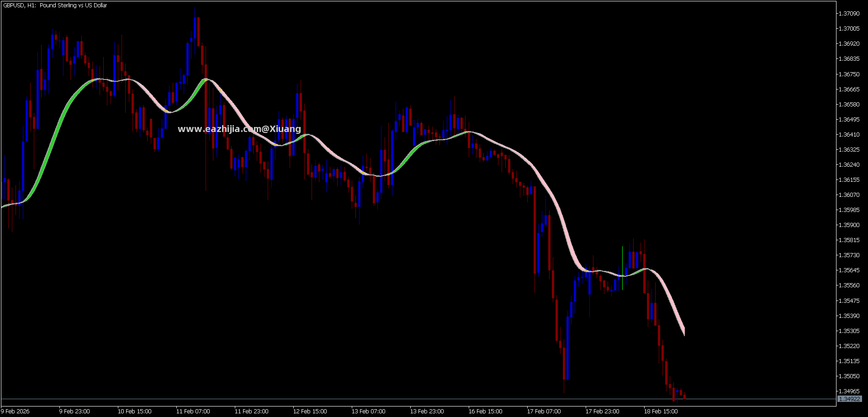This screenshot has width=868, height=417.
Task: Click the 10 Feb 15:00 time axis label
Action: click(135, 412)
